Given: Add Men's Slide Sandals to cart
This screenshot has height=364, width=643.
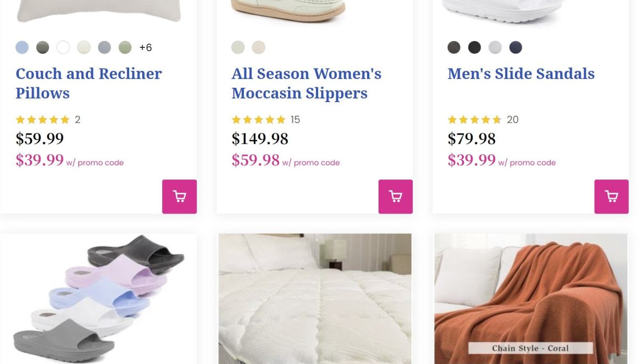Looking at the screenshot, I should point(611,197).
